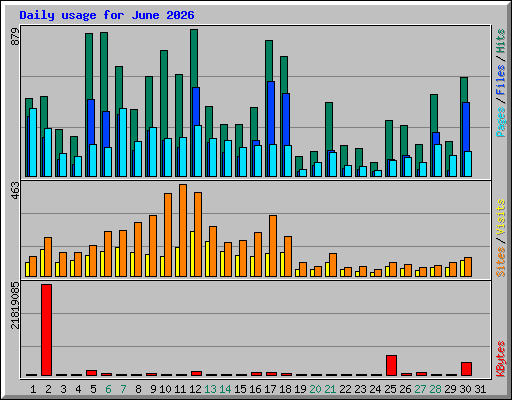Viewport: 512px width, 400px height.
Task: Click the KBytes legend label
Action: click(500, 359)
